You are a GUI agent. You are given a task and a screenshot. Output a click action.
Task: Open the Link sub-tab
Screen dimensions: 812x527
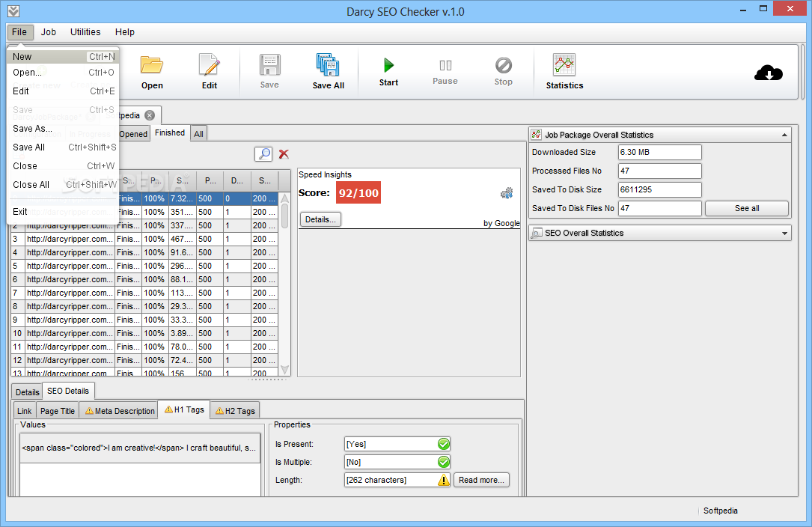pos(25,411)
